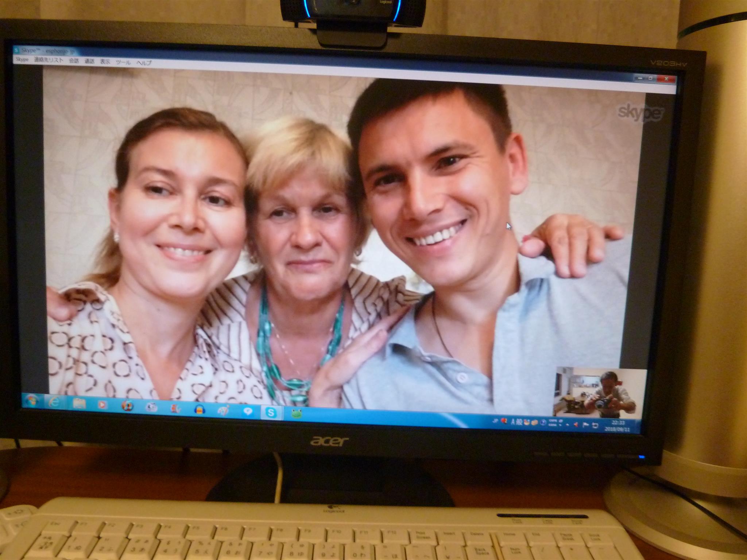Viewport: 747px width, 560px height.
Task: Open the 会話 (Conversation) menu
Action: pos(74,61)
